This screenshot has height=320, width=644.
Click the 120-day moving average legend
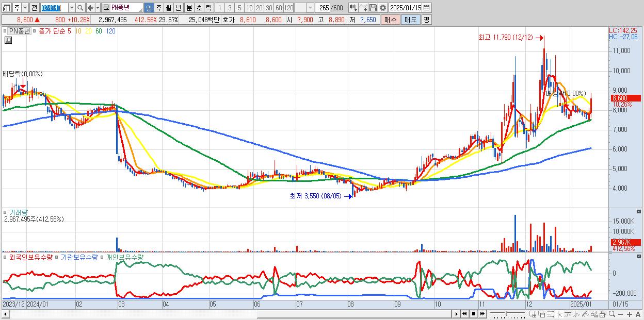point(110,31)
